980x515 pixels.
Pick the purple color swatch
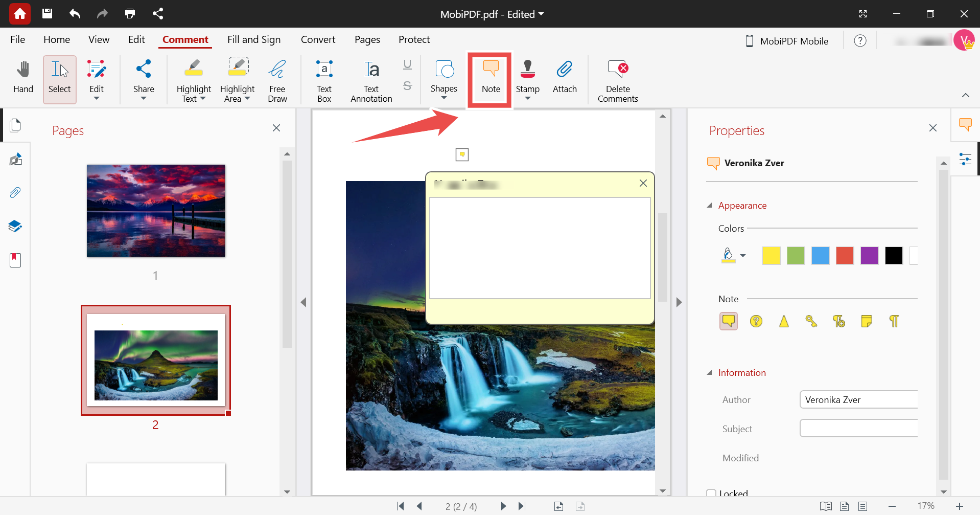tap(869, 255)
